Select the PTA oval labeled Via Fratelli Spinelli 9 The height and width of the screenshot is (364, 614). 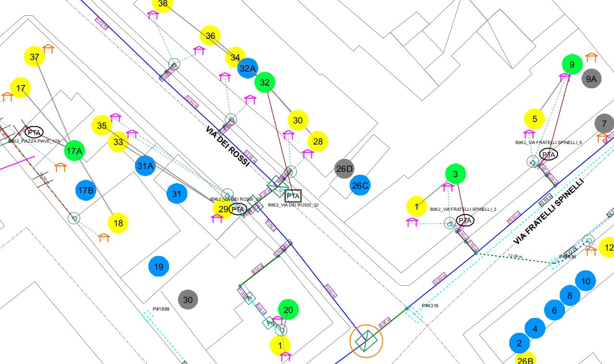(x=549, y=154)
